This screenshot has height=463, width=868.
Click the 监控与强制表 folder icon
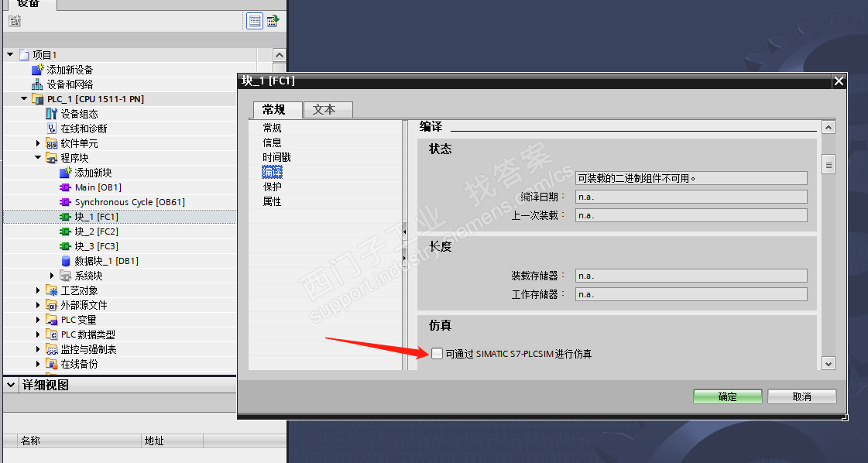(x=51, y=349)
